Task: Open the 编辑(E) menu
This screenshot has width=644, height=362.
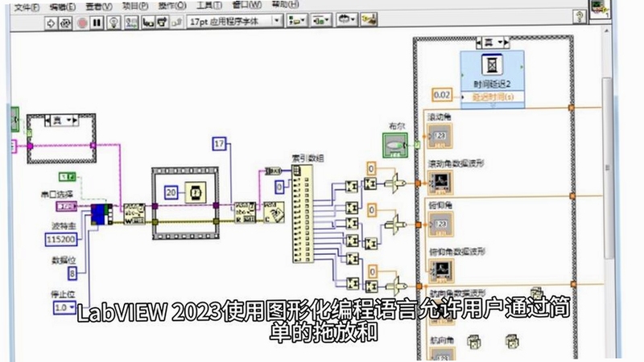Action: click(x=63, y=7)
